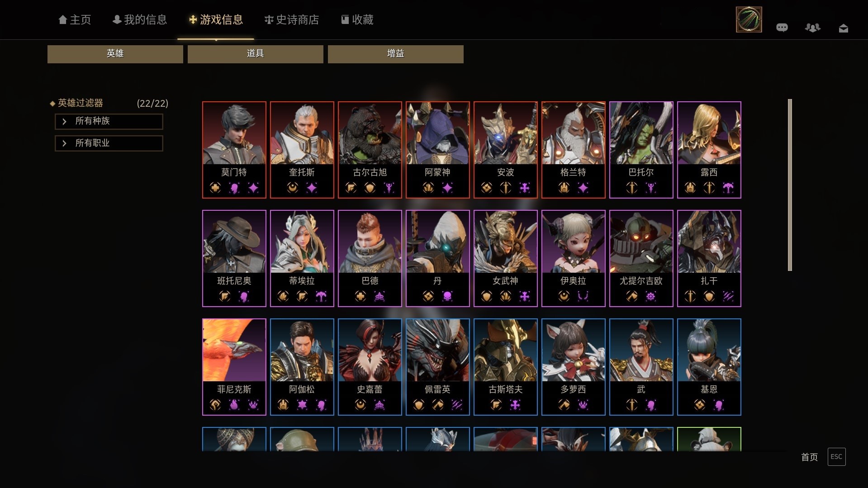Click the purple star icon under 奎托斯

311,188
